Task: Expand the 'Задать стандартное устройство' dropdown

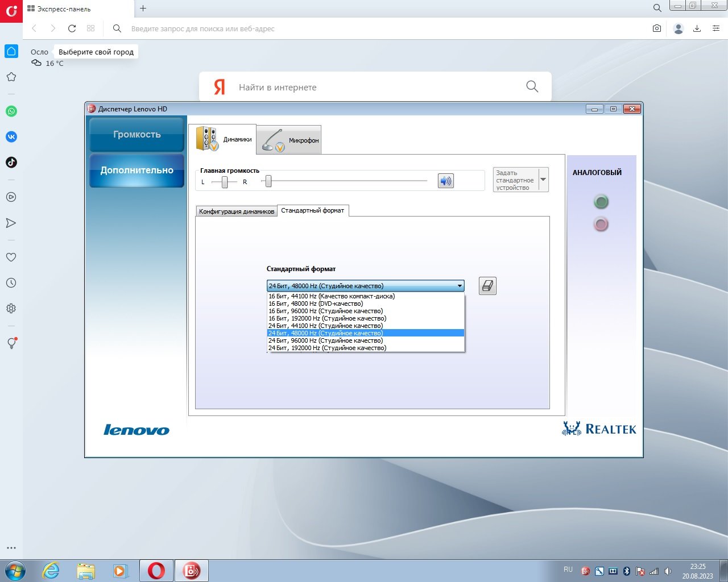Action: 543,180
